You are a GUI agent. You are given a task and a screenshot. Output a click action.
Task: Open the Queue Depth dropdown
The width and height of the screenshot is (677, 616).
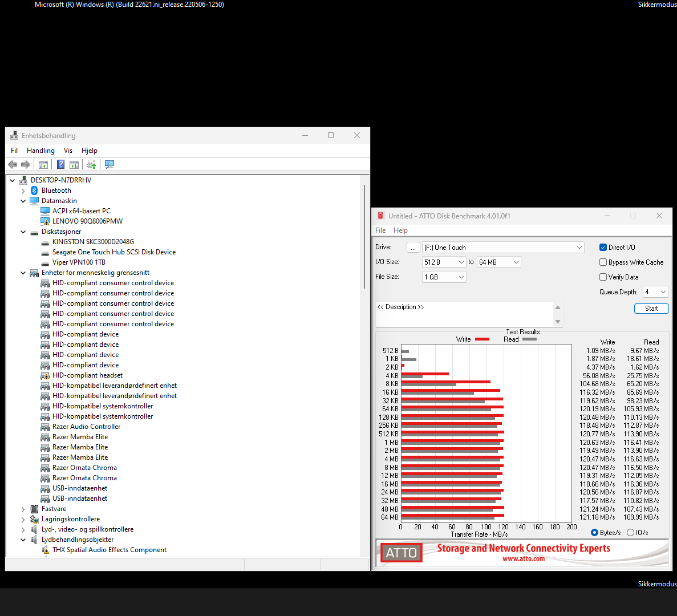pos(655,292)
